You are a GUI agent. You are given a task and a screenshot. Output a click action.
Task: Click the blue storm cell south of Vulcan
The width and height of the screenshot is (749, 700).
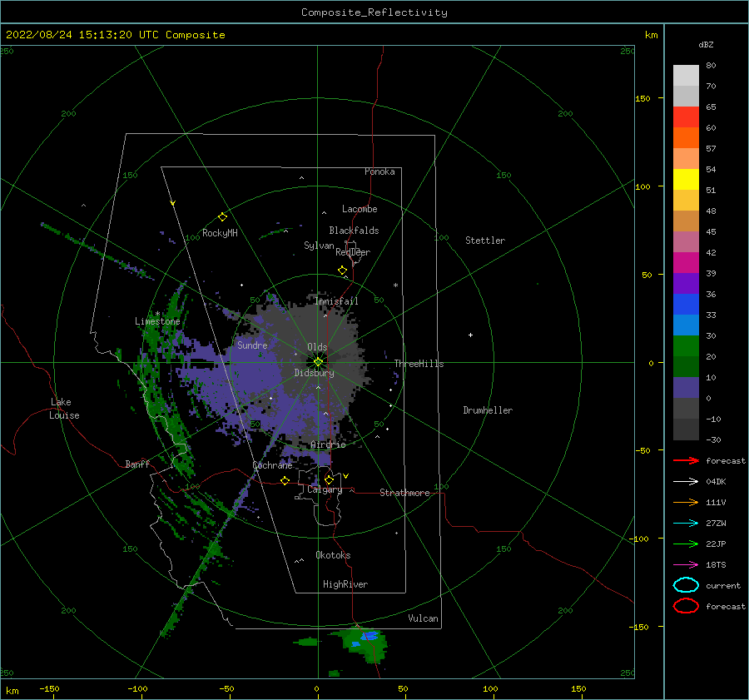pyautogui.click(x=369, y=636)
